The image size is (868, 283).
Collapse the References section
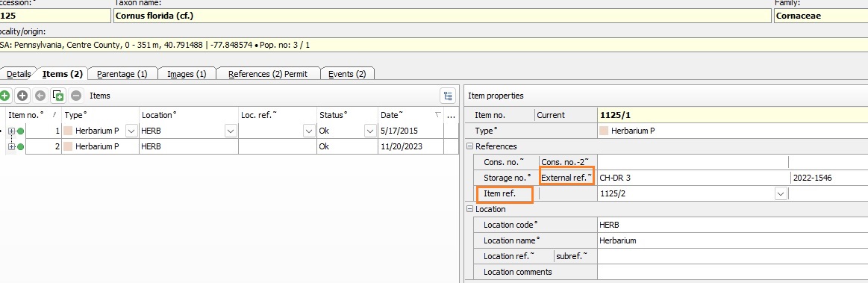tap(470, 146)
